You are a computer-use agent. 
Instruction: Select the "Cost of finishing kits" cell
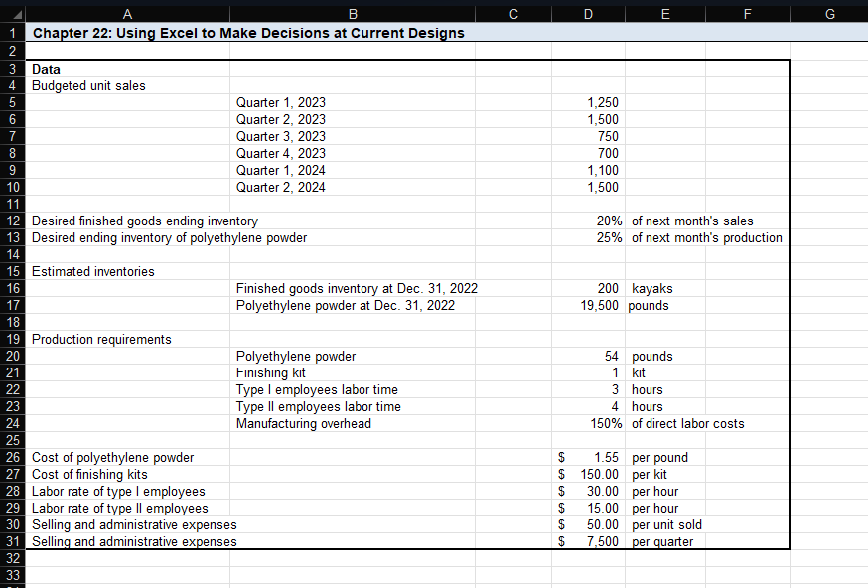pyautogui.click(x=89, y=475)
